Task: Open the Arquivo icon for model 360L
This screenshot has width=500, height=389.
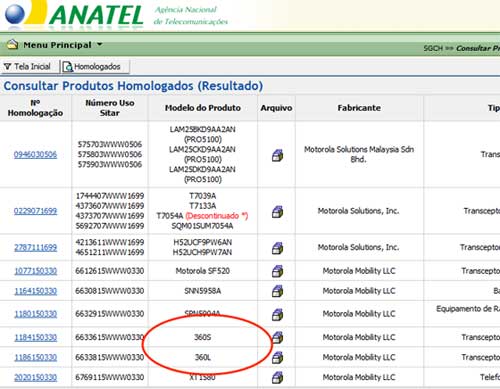Action: 277,358
